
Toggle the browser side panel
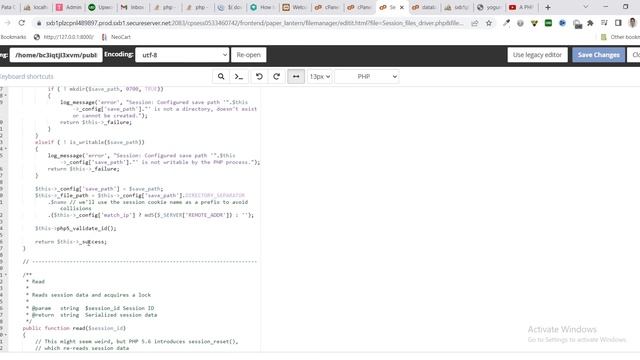tap(618, 23)
